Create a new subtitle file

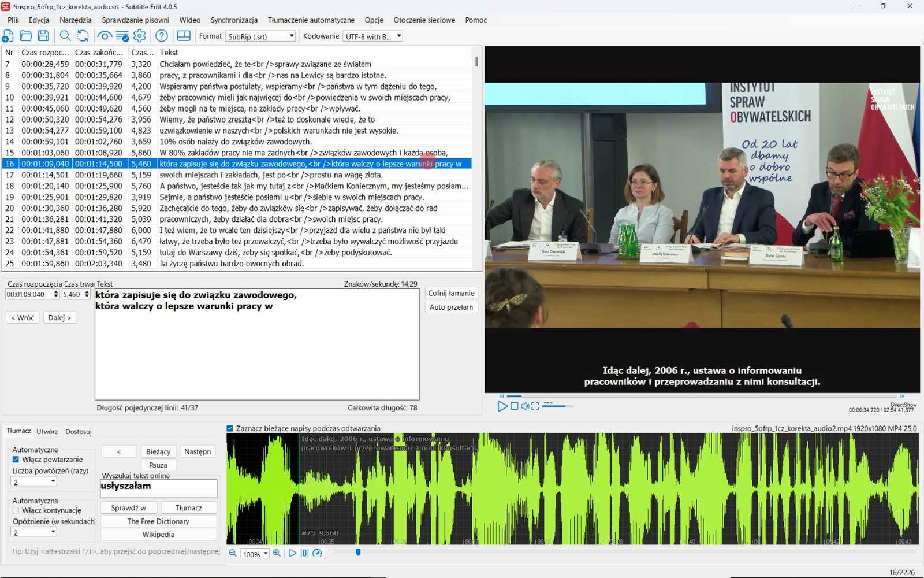click(8, 36)
